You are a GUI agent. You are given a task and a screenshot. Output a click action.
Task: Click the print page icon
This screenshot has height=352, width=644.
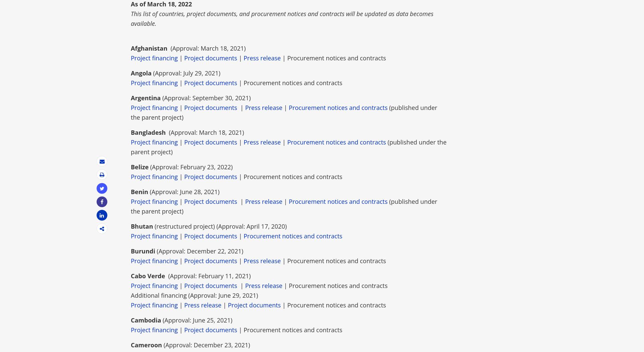point(102,175)
